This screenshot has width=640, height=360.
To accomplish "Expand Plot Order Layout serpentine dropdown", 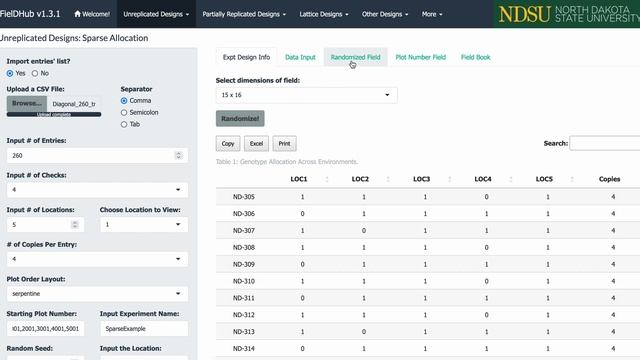I will [97, 294].
